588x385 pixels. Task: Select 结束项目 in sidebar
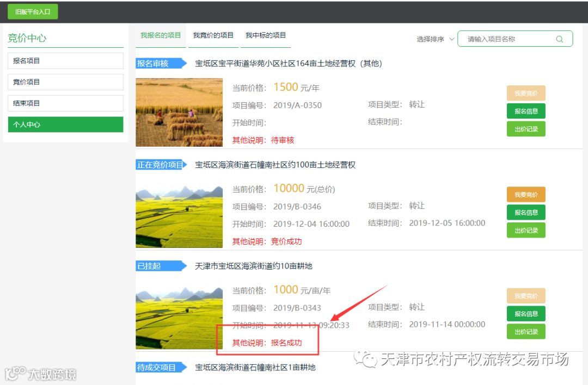click(x=66, y=103)
